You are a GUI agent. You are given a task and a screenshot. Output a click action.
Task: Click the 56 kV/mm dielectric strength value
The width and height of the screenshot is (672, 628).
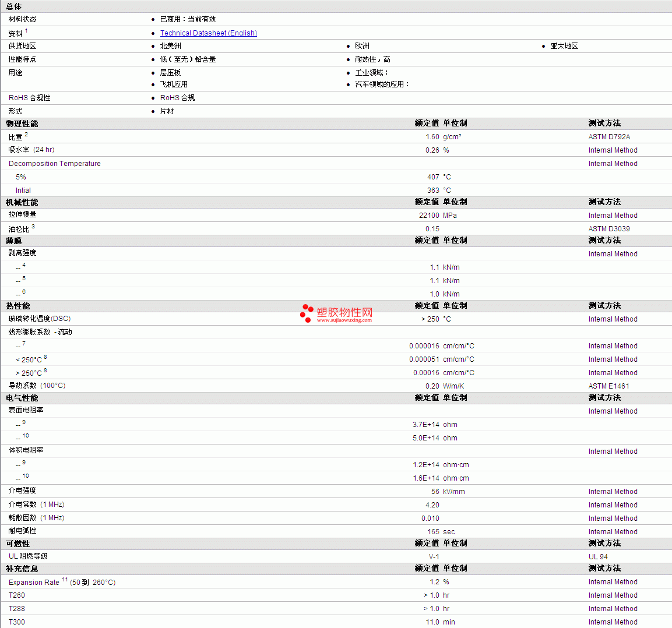[448, 491]
